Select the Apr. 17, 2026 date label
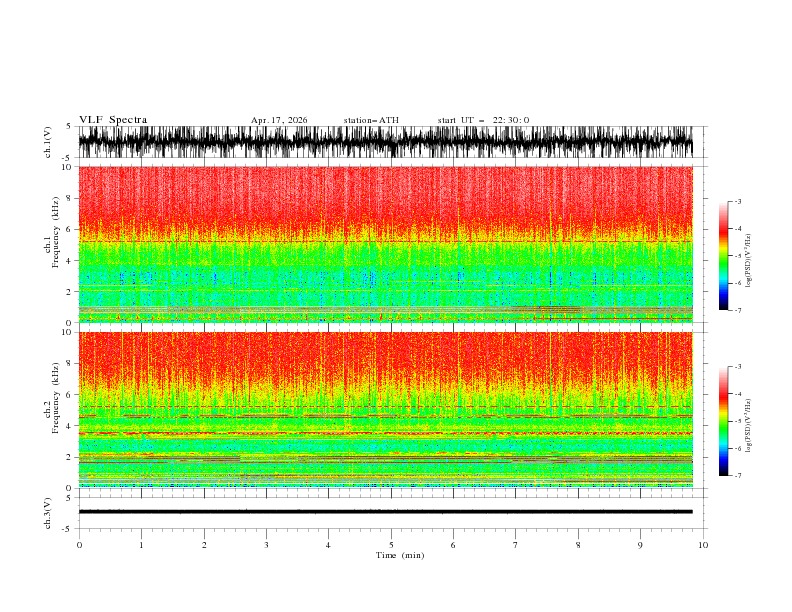Viewport: 792px width, 612px height. [x=279, y=120]
